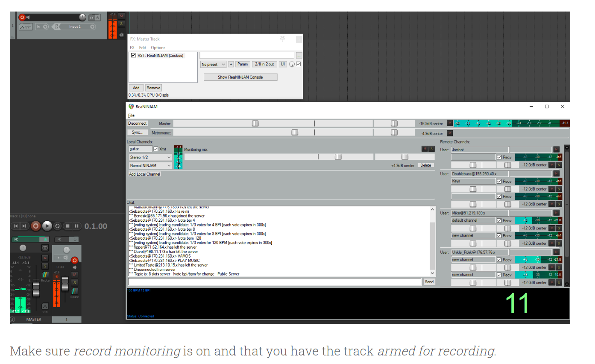Stop playback with the transport Stop button
This screenshot has width=595, height=364.
pyautogui.click(x=67, y=226)
